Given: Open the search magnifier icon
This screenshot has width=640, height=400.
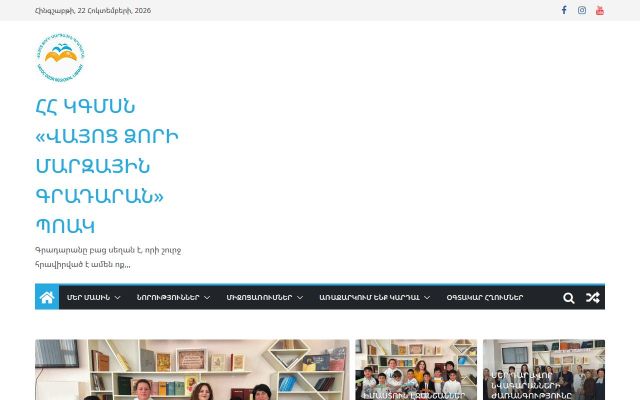Looking at the screenshot, I should (x=569, y=298).
